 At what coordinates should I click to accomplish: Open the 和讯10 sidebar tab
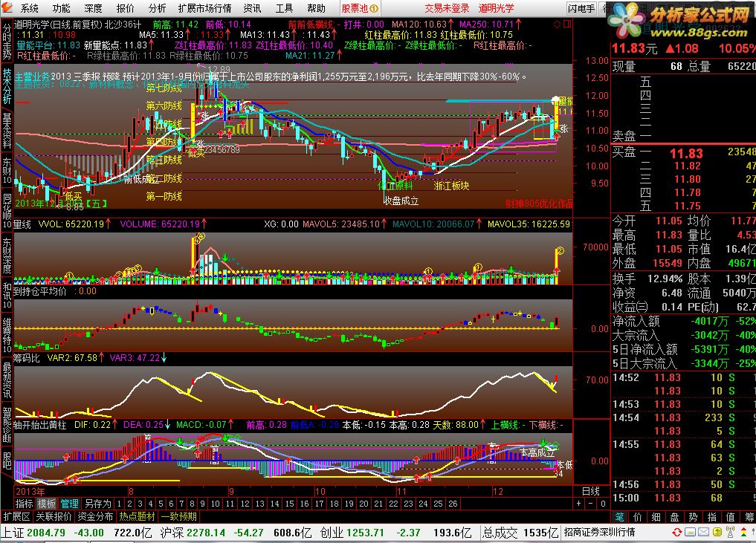7,295
